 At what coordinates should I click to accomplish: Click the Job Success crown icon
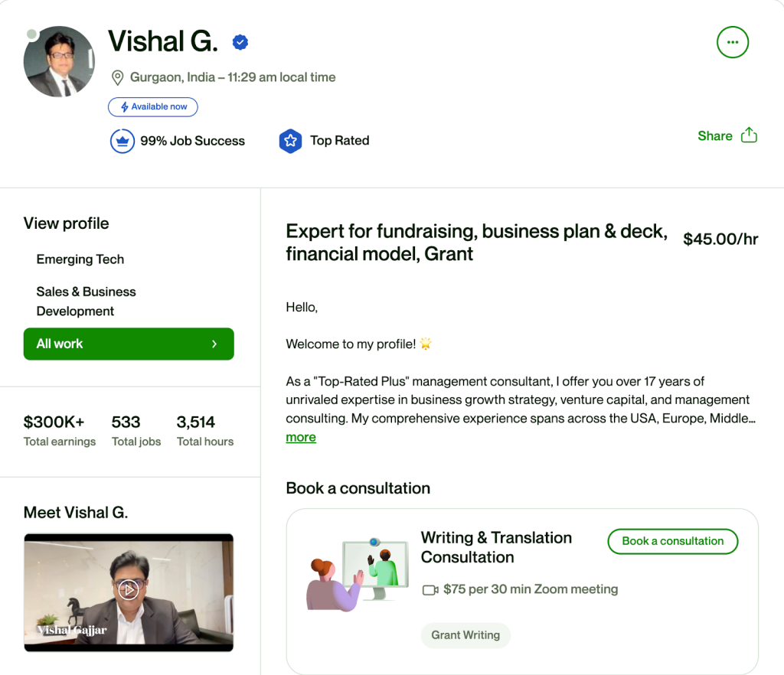point(122,141)
